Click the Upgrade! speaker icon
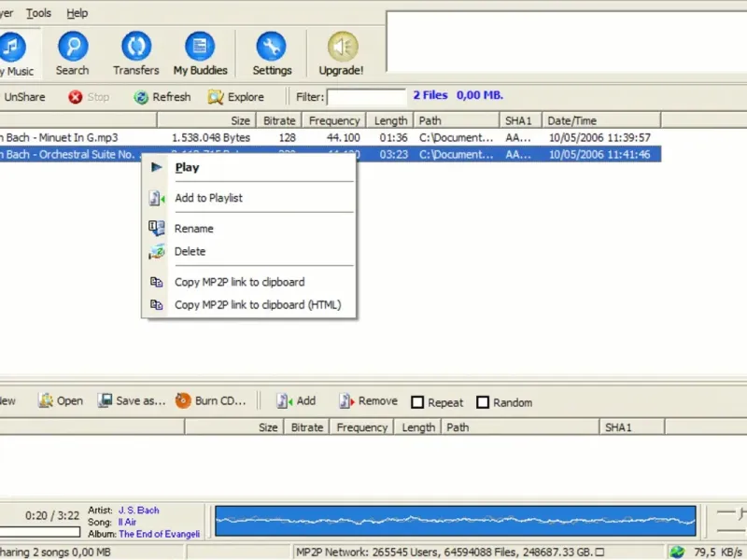The height and width of the screenshot is (560, 747). pos(343,47)
